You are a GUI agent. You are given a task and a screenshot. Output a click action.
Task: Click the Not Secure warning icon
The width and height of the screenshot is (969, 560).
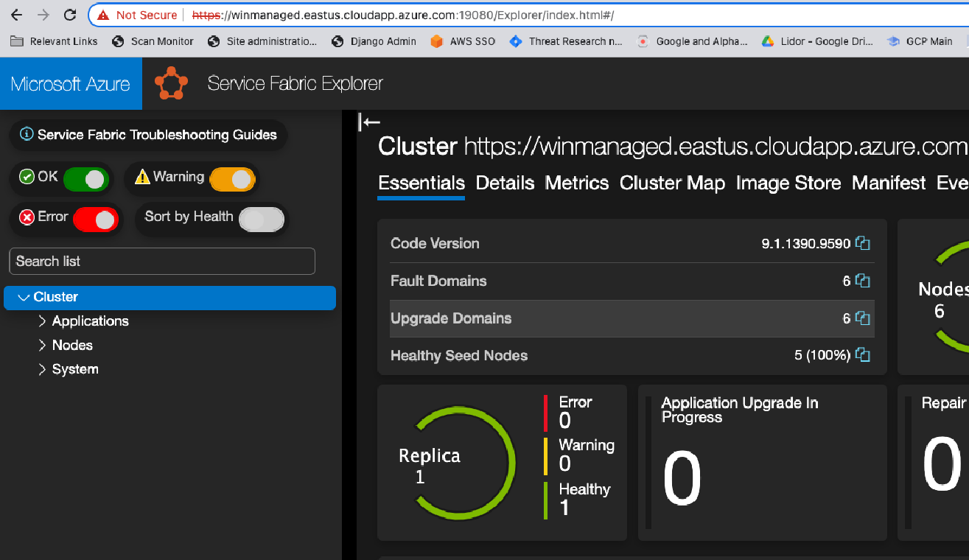coord(103,15)
